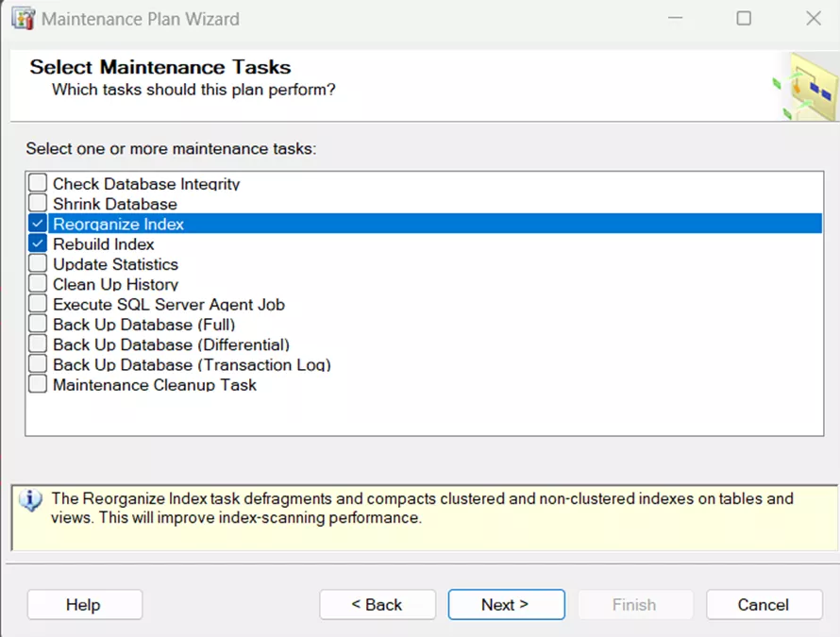Select the "Back Up Database (Full)" text
840x637 pixels.
pyautogui.click(x=143, y=325)
